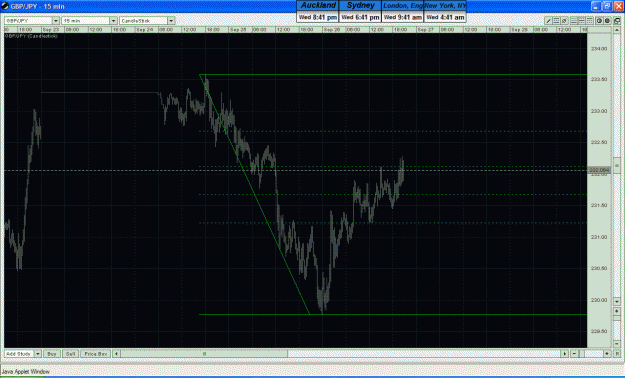This screenshot has height=378, width=625.
Task: Click the Wed 9:41 am London time
Action: coord(403,17)
